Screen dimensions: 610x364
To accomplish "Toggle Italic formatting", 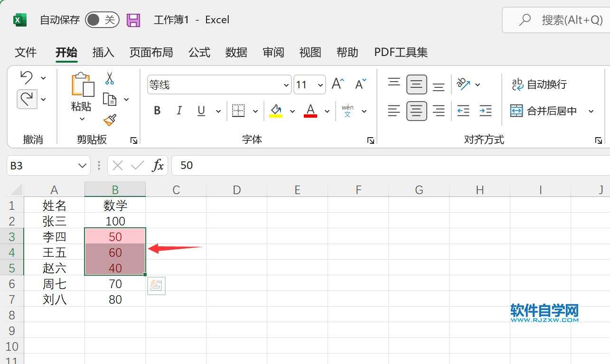I will pos(179,111).
